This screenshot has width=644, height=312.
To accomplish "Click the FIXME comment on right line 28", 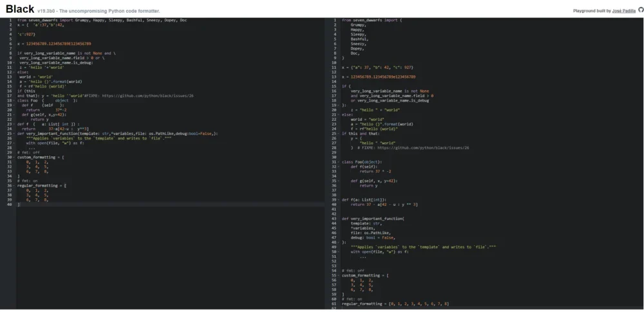I will click(x=413, y=148).
